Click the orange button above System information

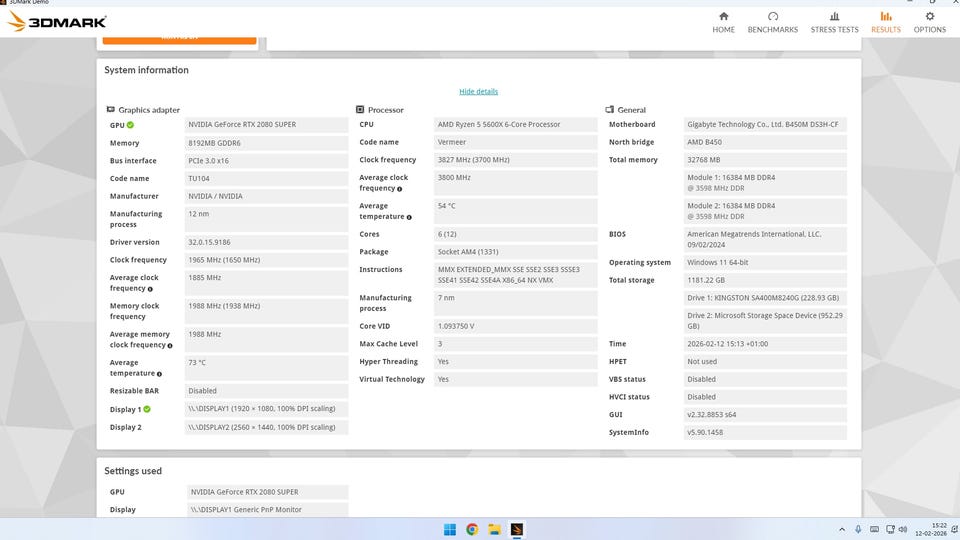[x=179, y=40]
